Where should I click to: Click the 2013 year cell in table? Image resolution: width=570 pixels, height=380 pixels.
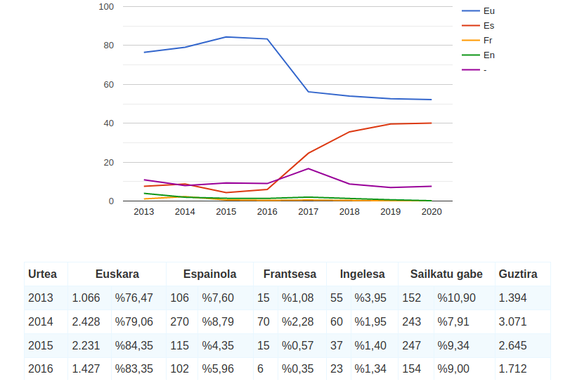click(x=46, y=298)
